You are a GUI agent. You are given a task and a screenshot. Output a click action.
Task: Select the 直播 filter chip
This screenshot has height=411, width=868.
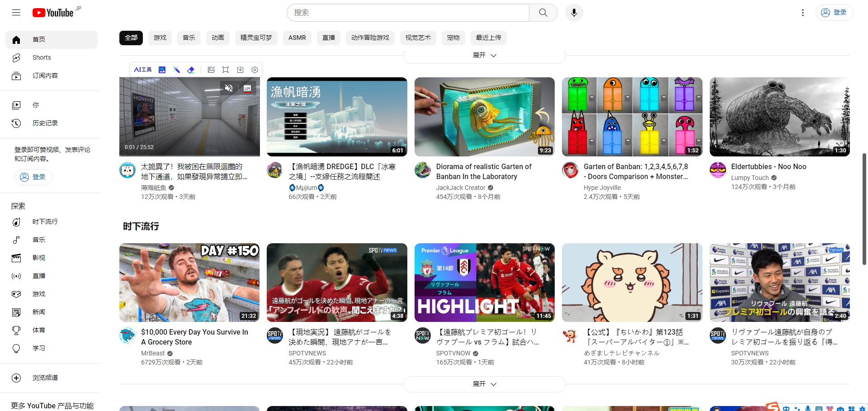(x=329, y=38)
